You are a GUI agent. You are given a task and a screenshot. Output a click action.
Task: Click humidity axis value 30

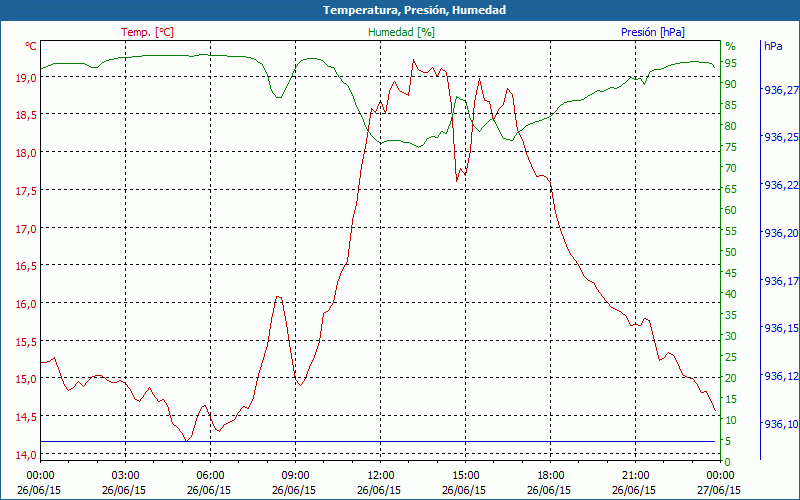[x=731, y=336]
